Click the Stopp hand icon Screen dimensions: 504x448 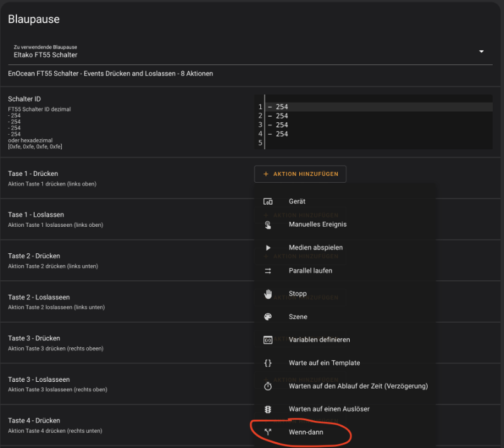[268, 294]
